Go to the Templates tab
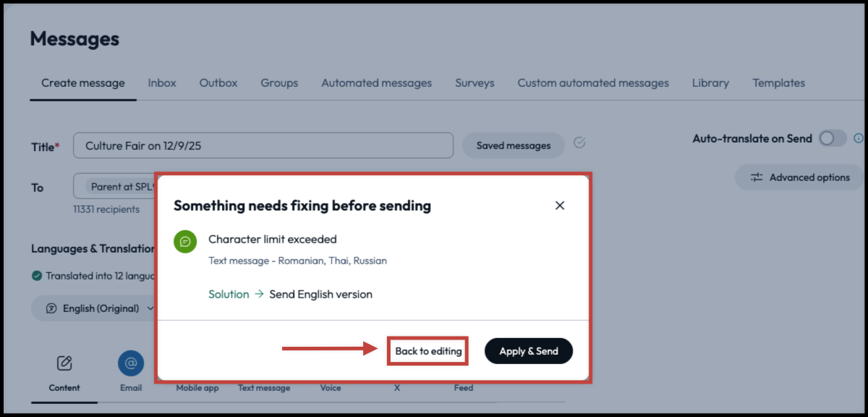Image resolution: width=868 pixels, height=417 pixels. tap(778, 83)
